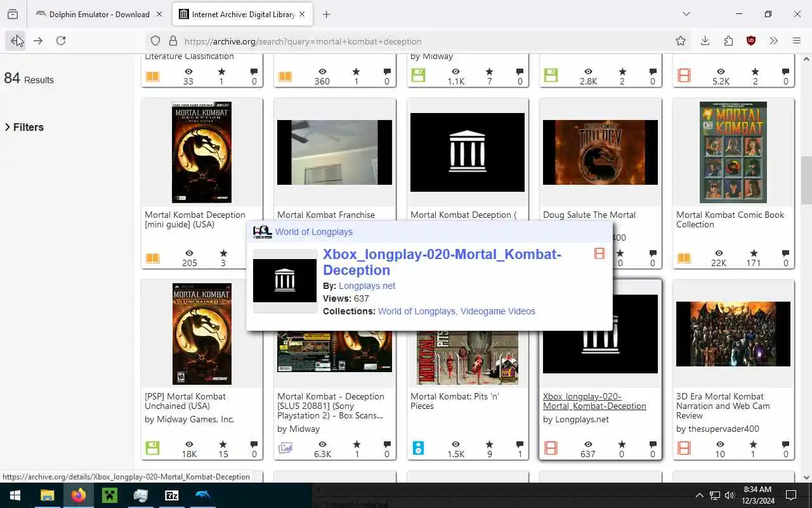Close the Dolphin Emulator tab

coord(159,14)
